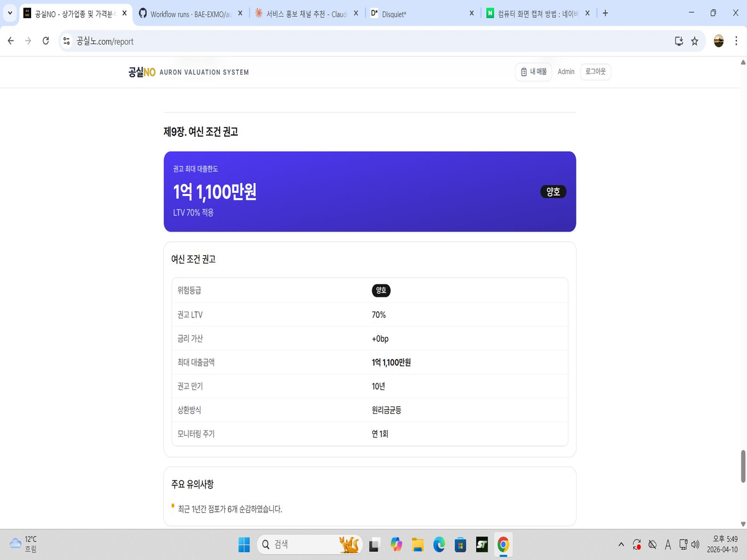Click the 모니터링 주기 value 연 1회
The image size is (747, 560).
pyautogui.click(x=380, y=434)
